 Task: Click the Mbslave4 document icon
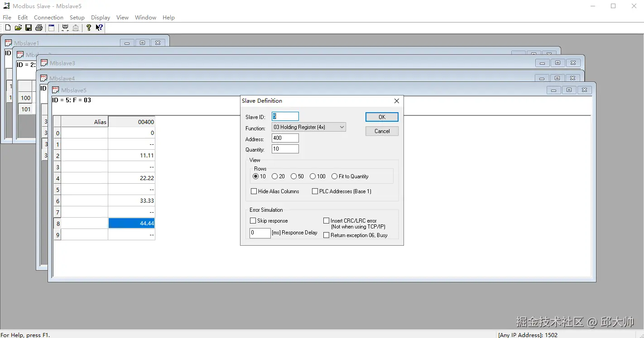pos(44,78)
